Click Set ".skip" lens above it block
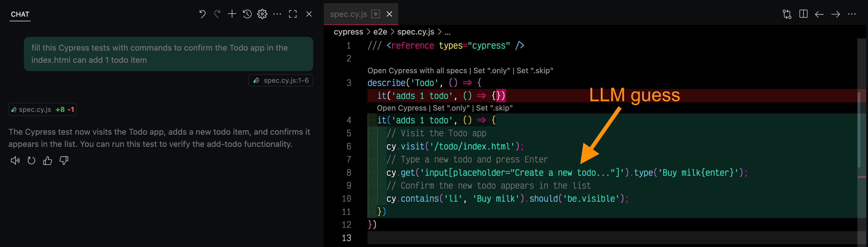The height and width of the screenshot is (247, 868). click(x=494, y=108)
